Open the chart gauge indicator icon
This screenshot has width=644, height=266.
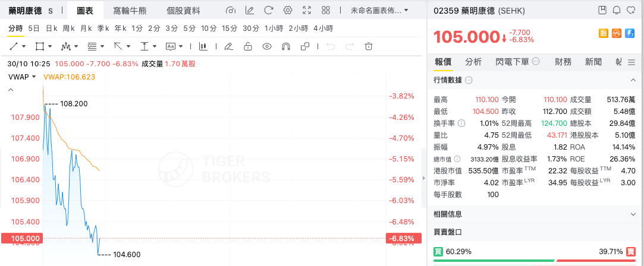click(x=231, y=11)
